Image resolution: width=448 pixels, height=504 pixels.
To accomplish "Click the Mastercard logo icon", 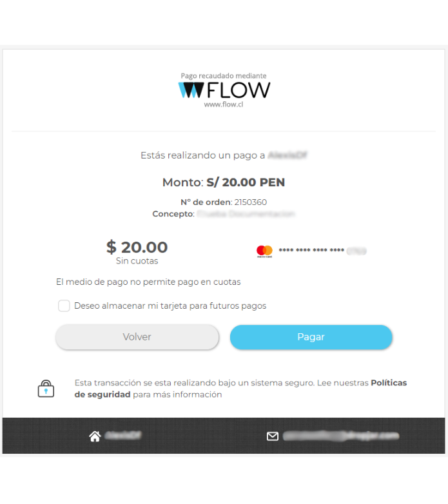I will [x=264, y=251].
